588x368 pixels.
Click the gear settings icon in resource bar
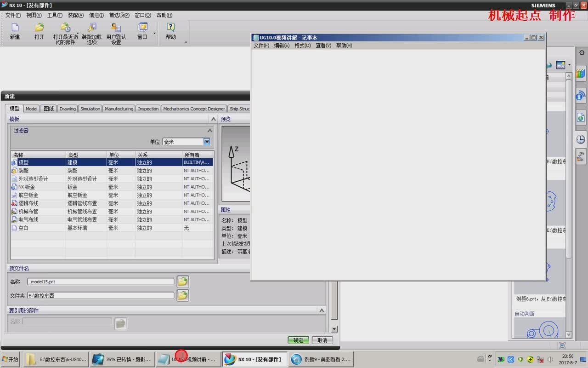pos(582,53)
